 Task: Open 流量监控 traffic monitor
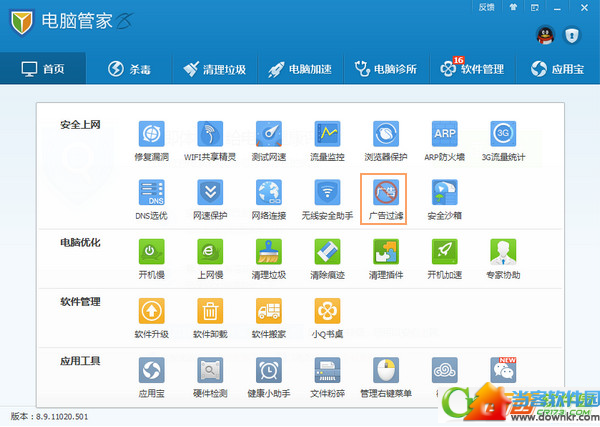(327, 141)
